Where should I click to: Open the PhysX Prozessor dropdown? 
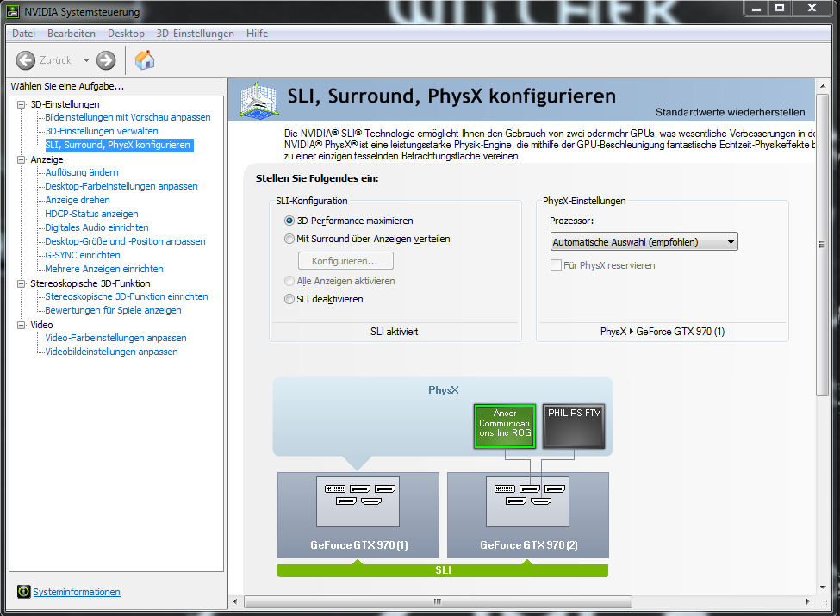coord(644,241)
